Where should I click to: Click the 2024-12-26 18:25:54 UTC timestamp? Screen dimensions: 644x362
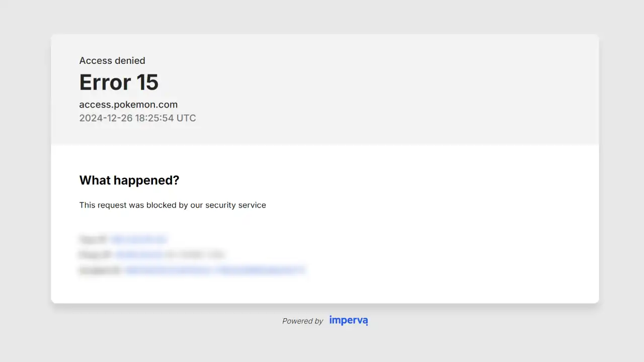(x=137, y=118)
